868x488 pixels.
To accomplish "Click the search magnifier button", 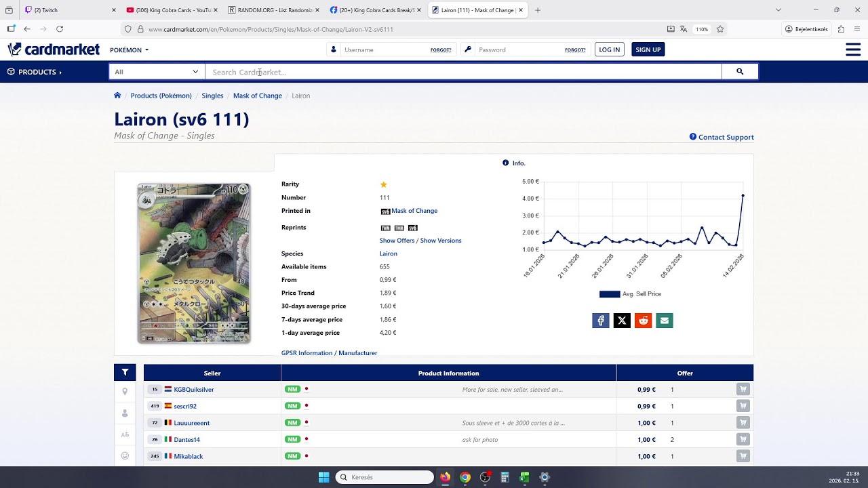I will point(740,72).
